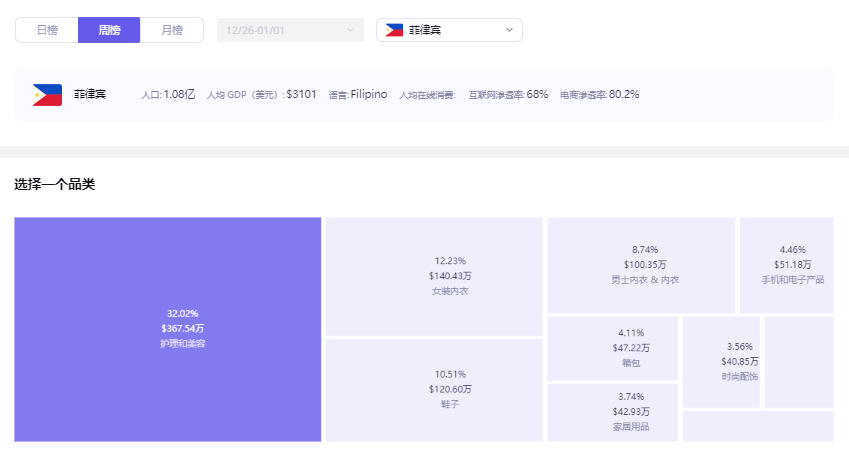Click the 菲律宾 name in info bar
Screen dimensions: 849x462
[x=90, y=94]
